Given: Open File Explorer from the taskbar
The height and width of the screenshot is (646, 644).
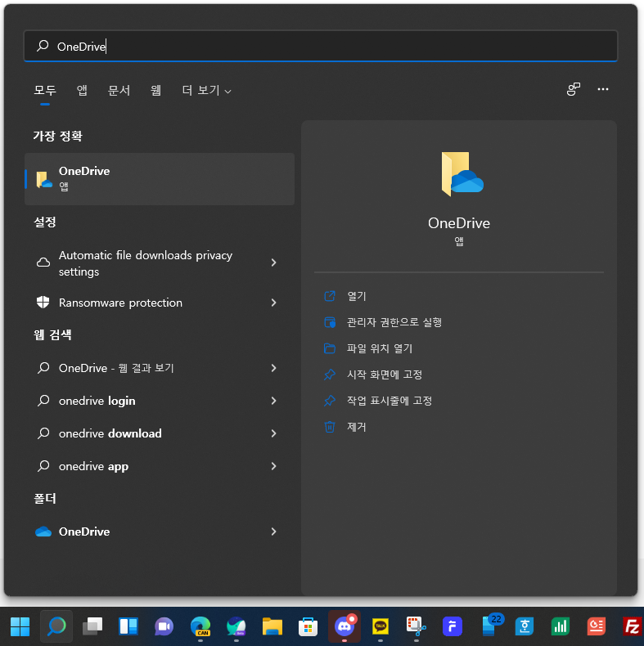Looking at the screenshot, I should point(272,626).
